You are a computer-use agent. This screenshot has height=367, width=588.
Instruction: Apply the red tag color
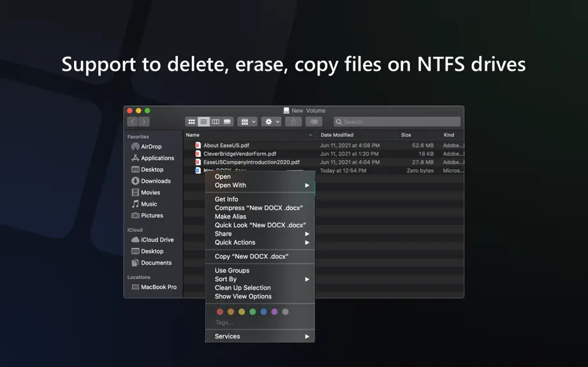220,312
